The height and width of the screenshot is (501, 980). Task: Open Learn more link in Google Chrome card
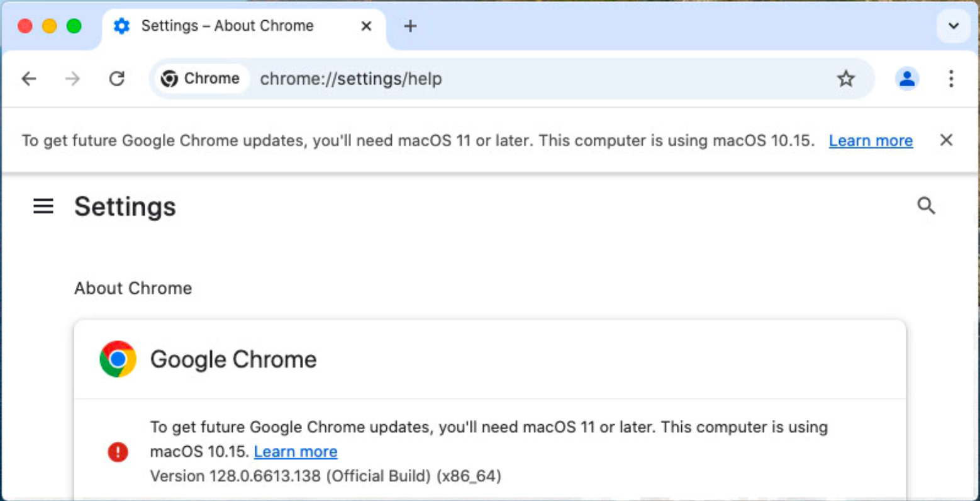point(296,451)
